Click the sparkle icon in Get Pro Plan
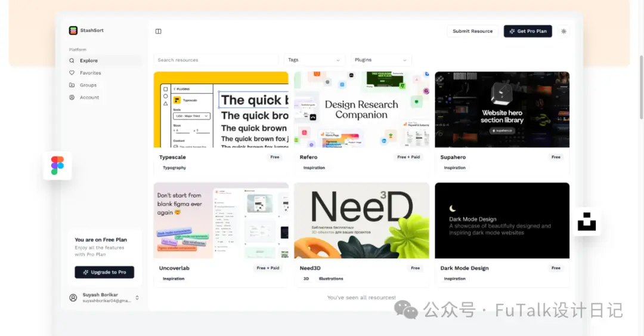Screen dimensions: 644x336 (x=512, y=31)
